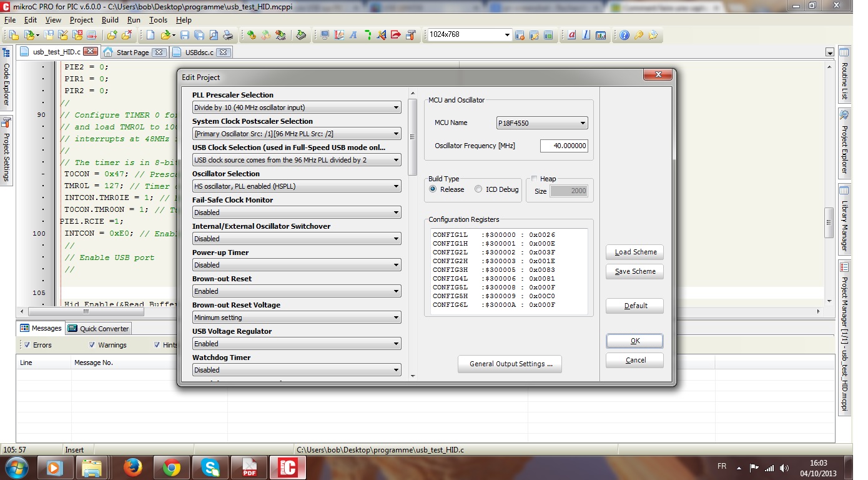Click the Cancel button

(x=634, y=360)
